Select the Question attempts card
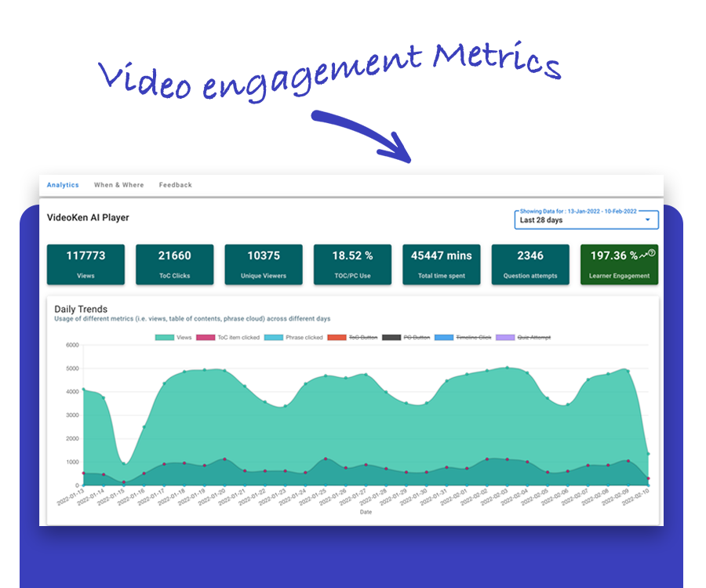The height and width of the screenshot is (588, 706). [530, 264]
